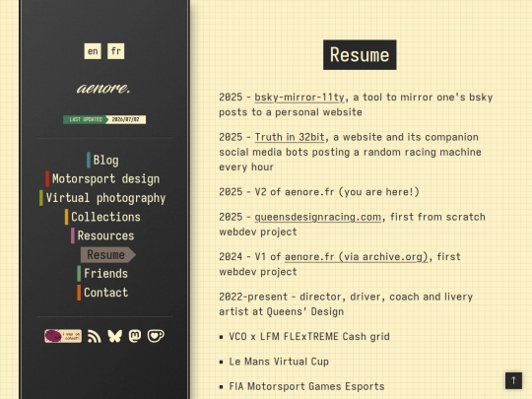The width and height of the screenshot is (532, 399).
Task: Open the Contact page
Action: click(x=102, y=293)
